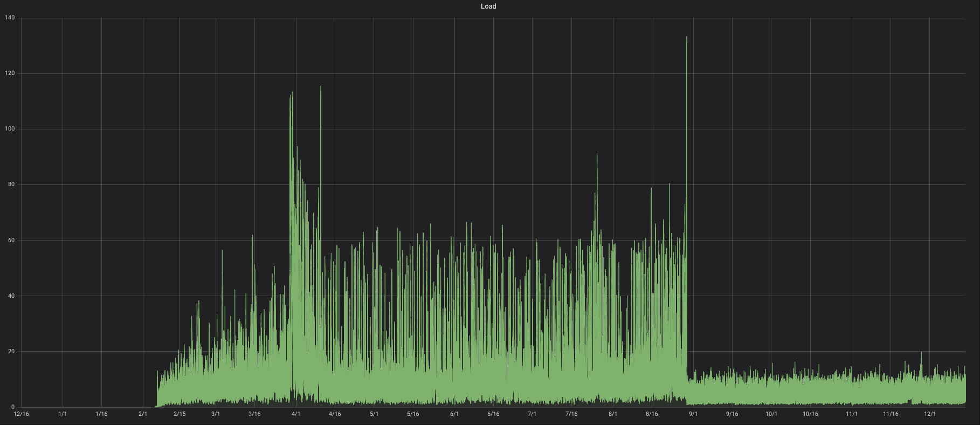Screen dimensions: 980x425
Task: Click the 4/1 date label
Action: (296, 414)
